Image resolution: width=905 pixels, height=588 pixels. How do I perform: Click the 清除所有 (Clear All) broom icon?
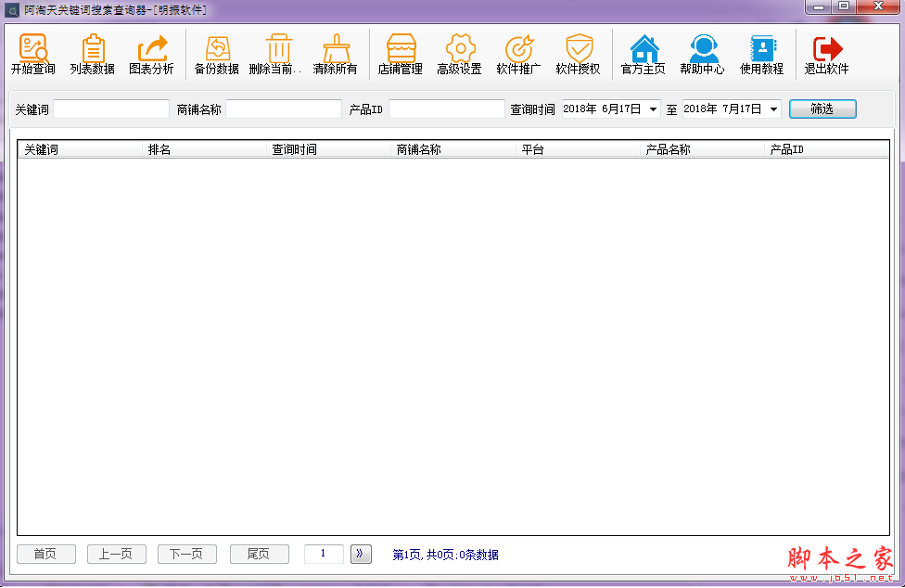point(335,54)
